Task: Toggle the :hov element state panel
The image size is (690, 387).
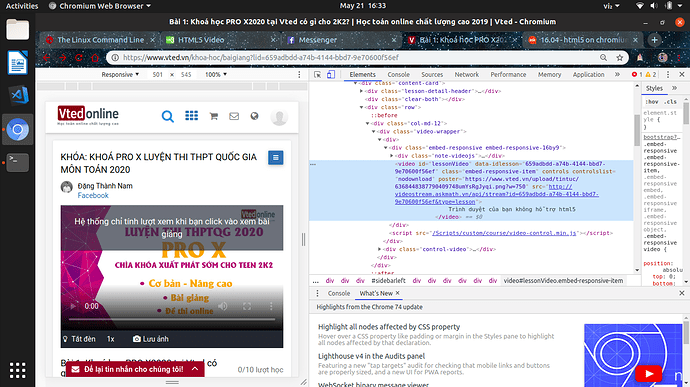Action: [652, 102]
